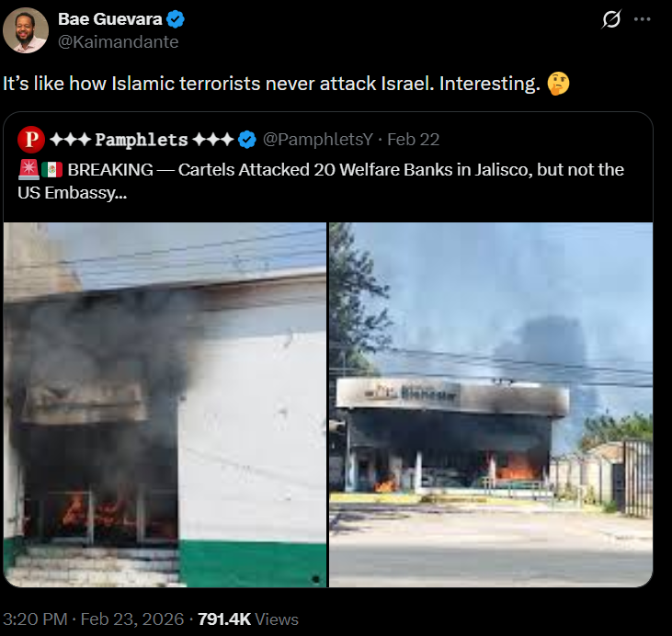Click the 3:20 PM Feb 23, 2026 timestamp
Screen dimensions: 672x636
click(94, 619)
